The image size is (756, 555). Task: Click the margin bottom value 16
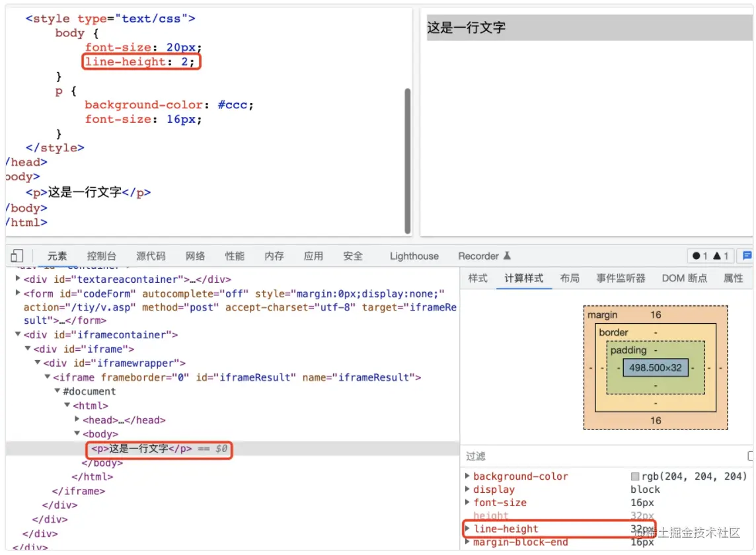(x=656, y=420)
